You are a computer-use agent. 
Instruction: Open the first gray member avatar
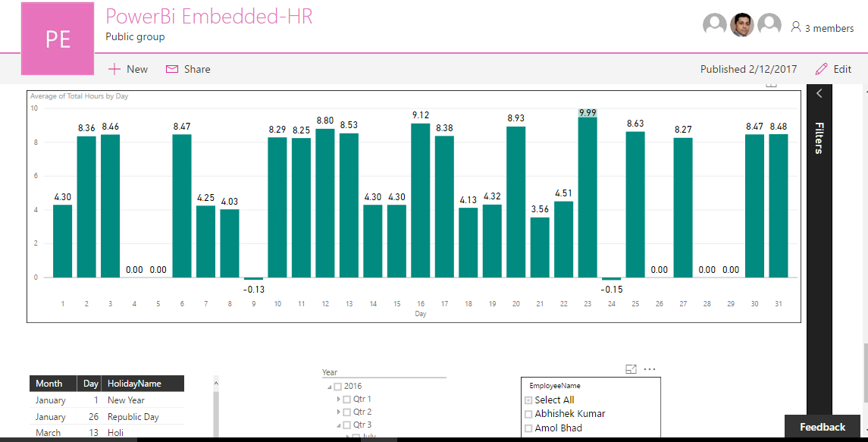pos(715,25)
